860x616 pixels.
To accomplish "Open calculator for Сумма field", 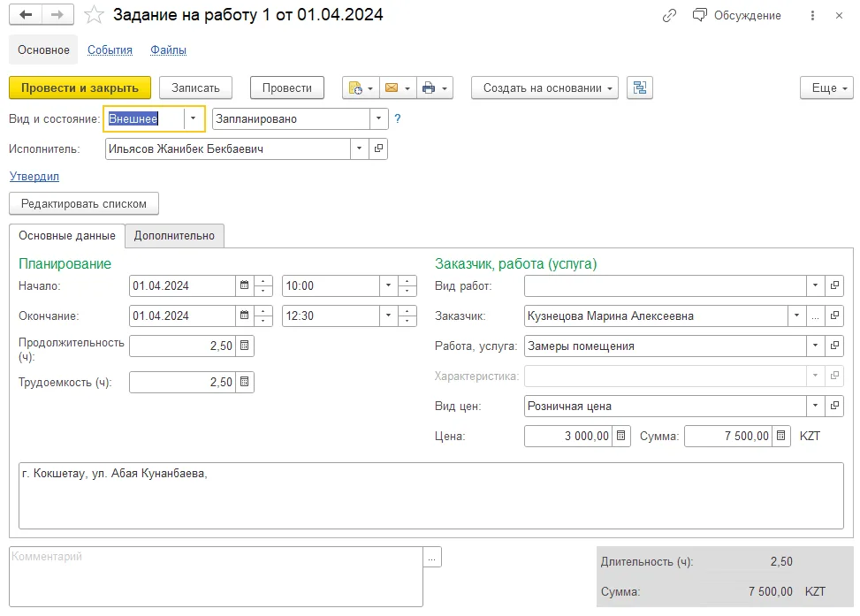I will (781, 436).
